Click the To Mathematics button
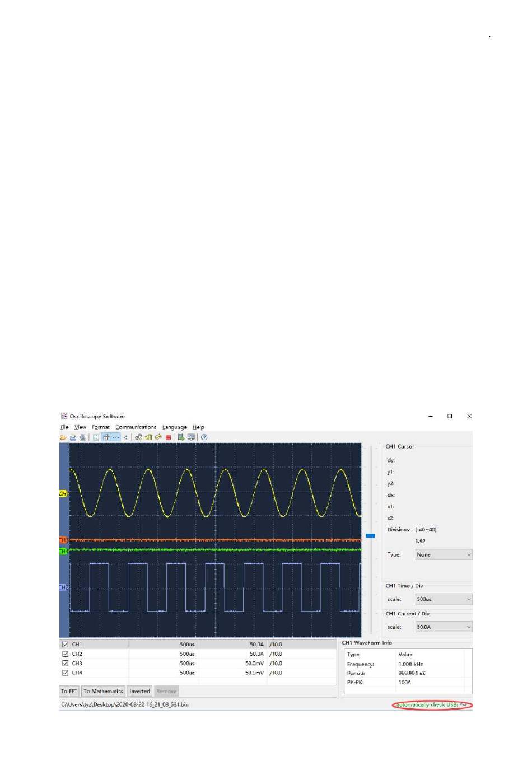532x770 pixels. 103,692
